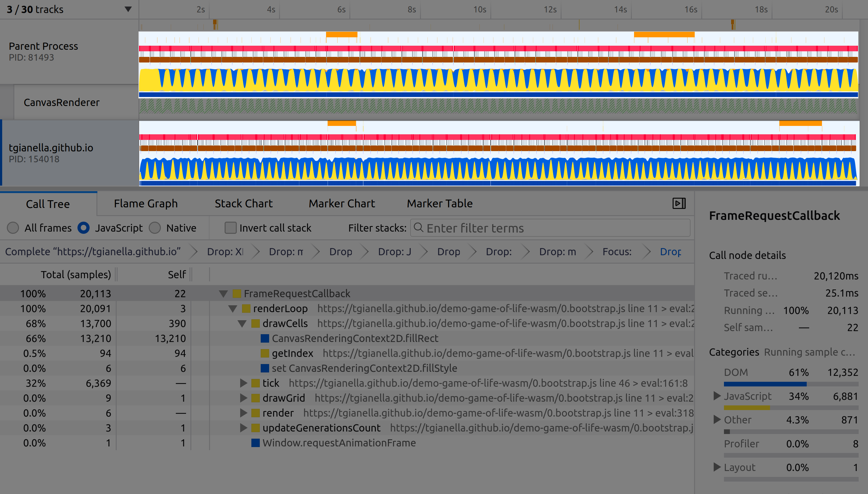
Task: Enable the Invert call stack checkbox
Action: [231, 228]
